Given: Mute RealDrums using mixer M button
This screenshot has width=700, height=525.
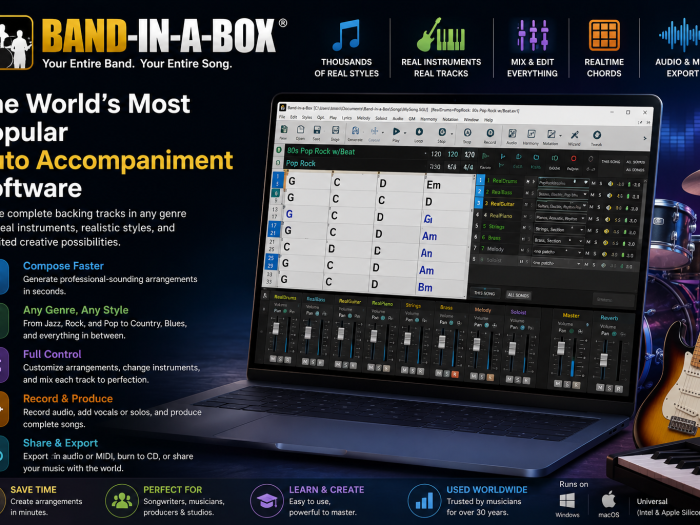Looking at the screenshot, I should click(273, 359).
